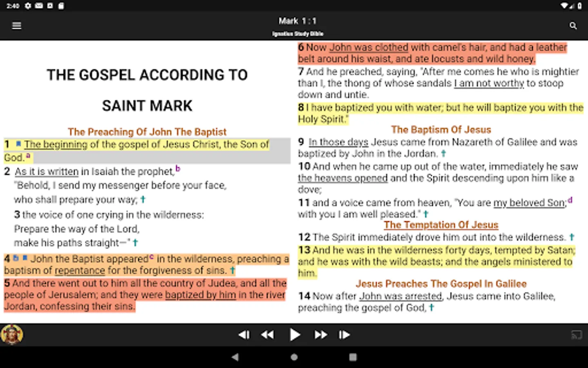Tap the cross marker after 'in the Jordan.'

coord(443,153)
